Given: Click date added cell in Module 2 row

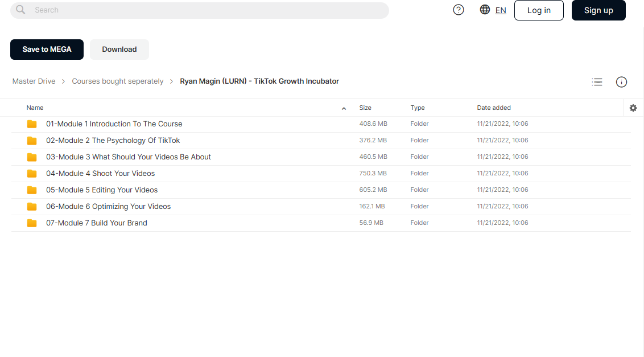Looking at the screenshot, I should point(502,140).
